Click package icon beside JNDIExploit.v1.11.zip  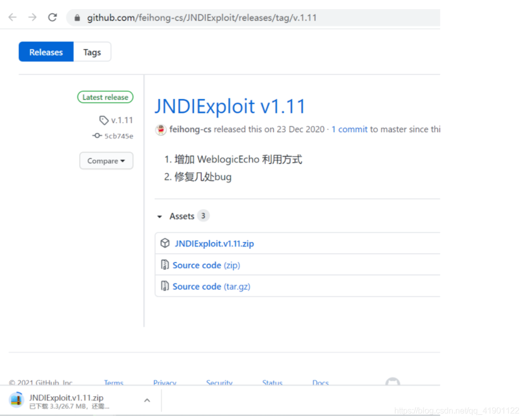tap(165, 243)
